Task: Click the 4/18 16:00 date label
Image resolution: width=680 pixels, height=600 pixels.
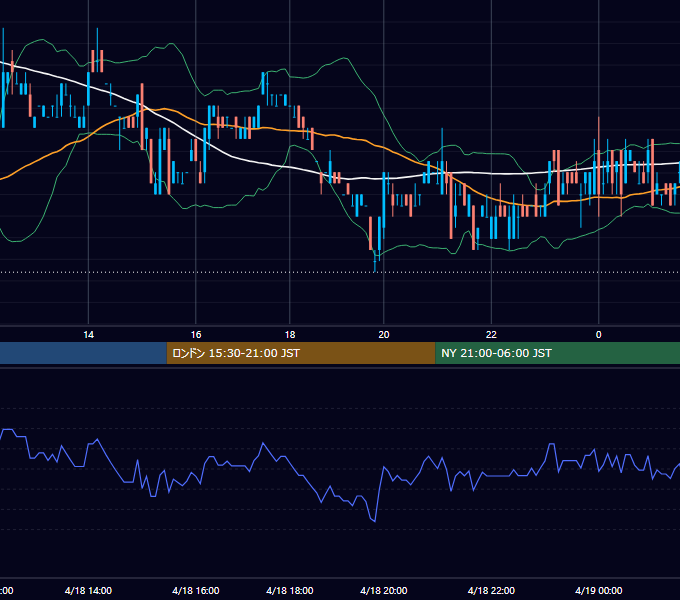Action: point(196,590)
